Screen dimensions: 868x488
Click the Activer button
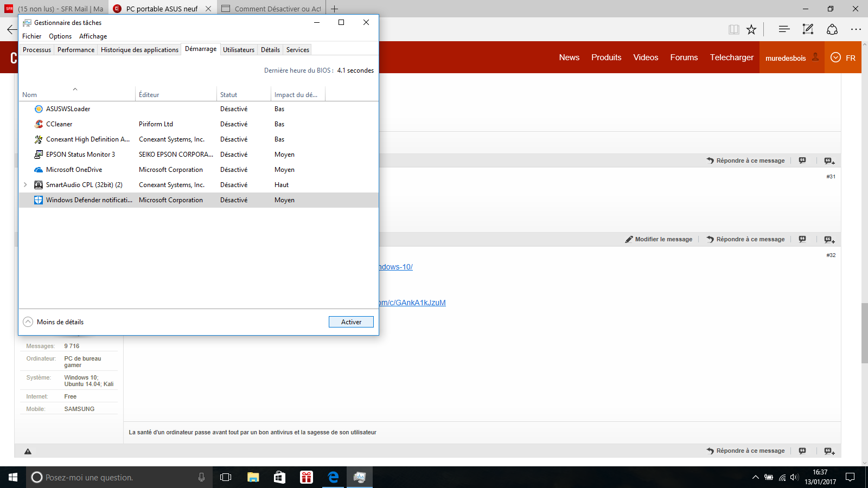[351, 322]
